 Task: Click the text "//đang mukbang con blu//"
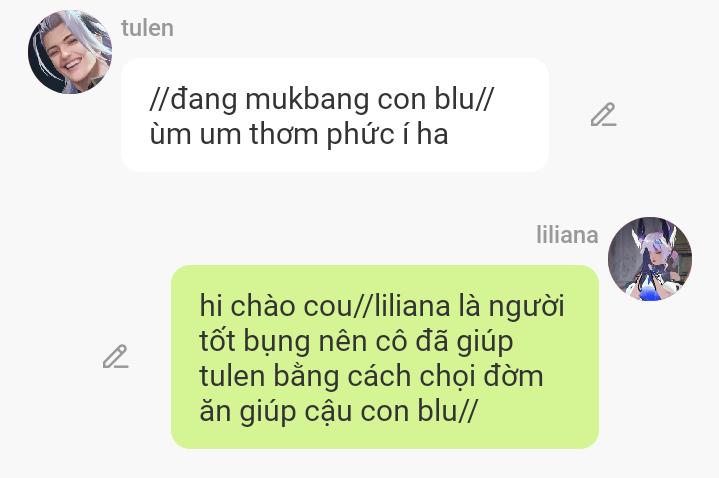click(322, 99)
